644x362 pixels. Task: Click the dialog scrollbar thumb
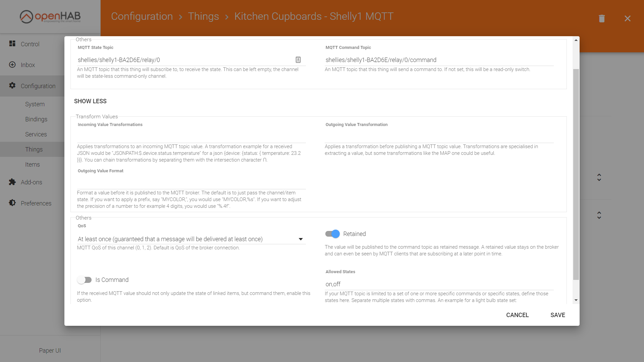click(576, 174)
